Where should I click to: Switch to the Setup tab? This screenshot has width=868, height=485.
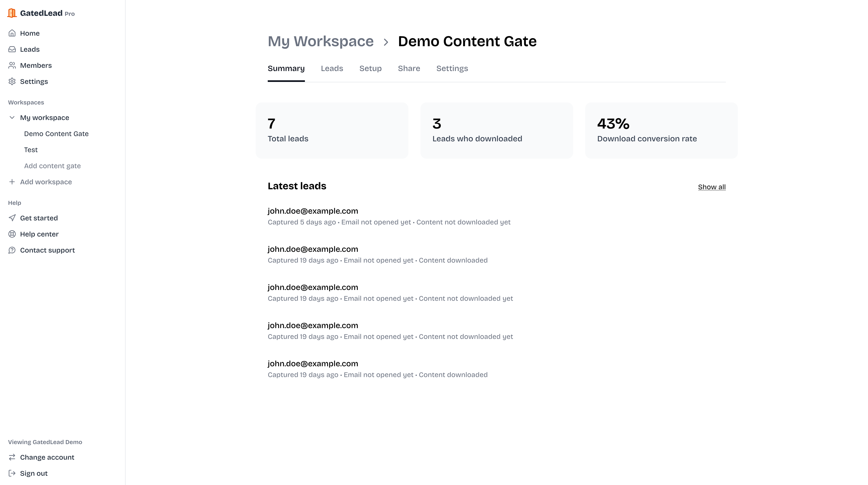pos(370,68)
